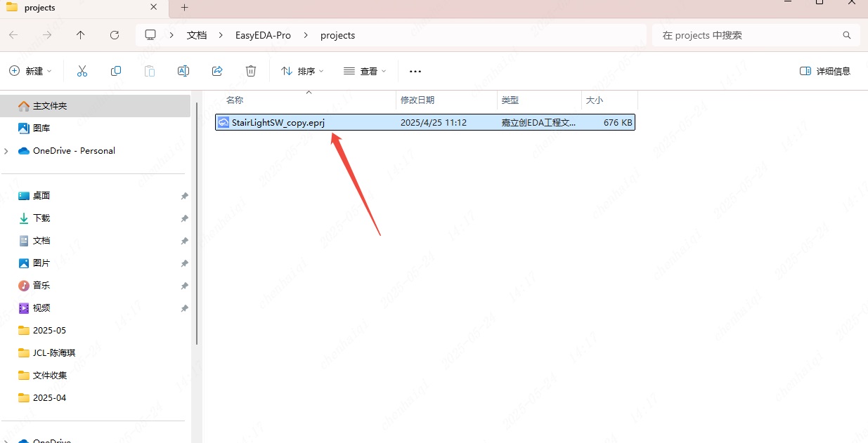Click the Cut scissors icon
Viewport: 868px width, 443px height.
tap(82, 71)
